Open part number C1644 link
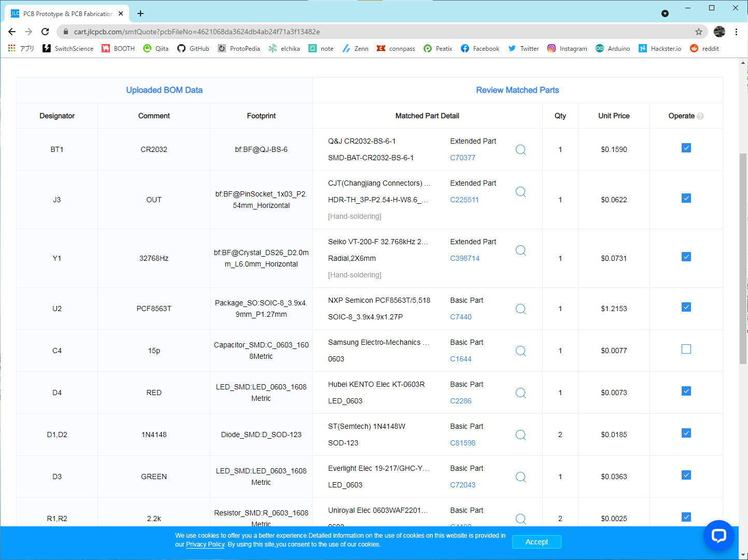Screen dimensions: 748x560 [x=461, y=359]
